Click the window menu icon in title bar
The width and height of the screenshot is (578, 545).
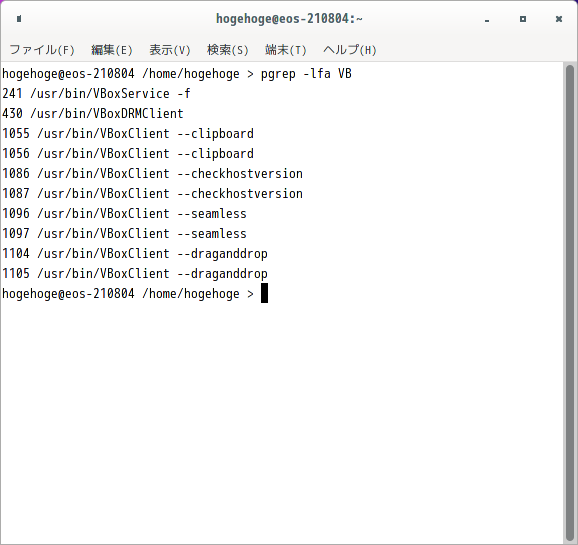click(x=19, y=18)
